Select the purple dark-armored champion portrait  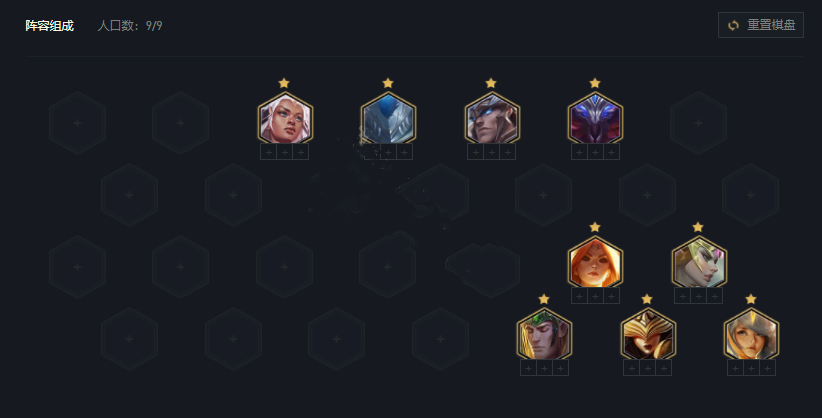[595, 119]
